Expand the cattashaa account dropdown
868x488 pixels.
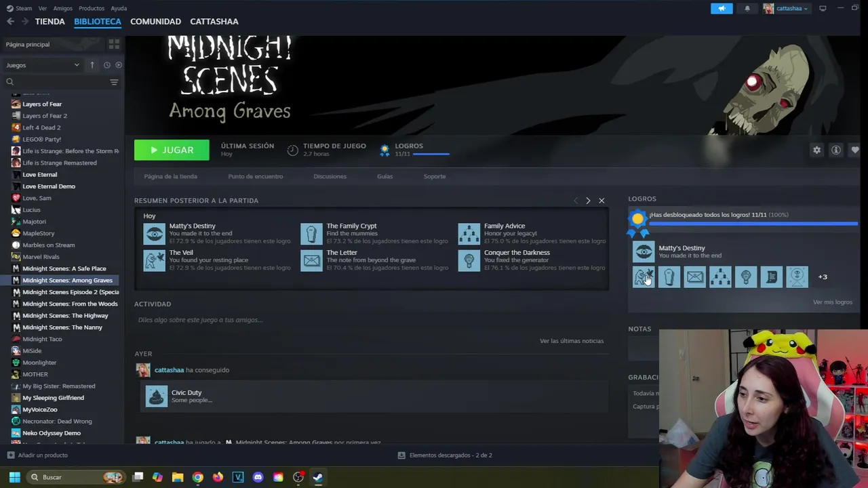[785, 8]
